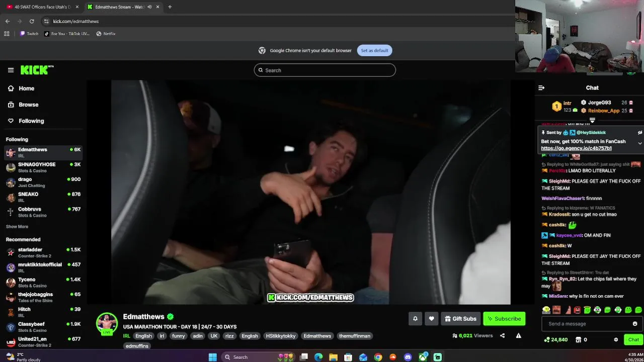
Task: Select the rizz tag
Action: [229, 336]
